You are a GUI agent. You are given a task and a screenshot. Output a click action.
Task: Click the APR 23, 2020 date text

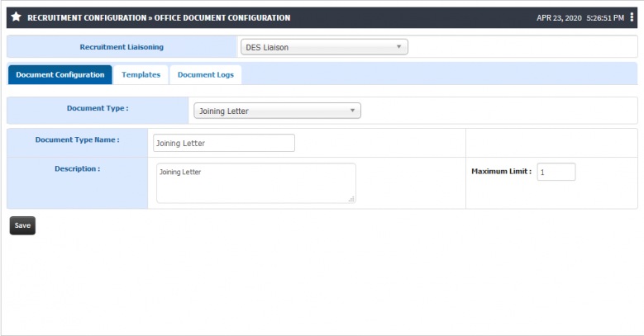(x=559, y=18)
